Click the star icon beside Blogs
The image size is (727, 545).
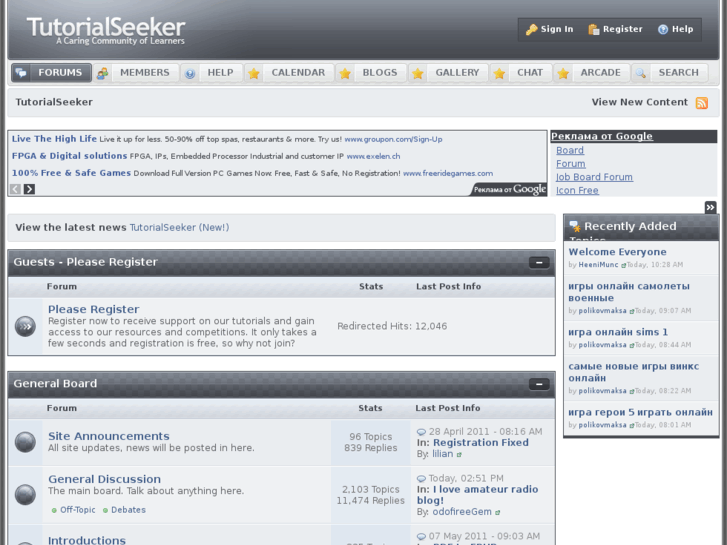345,73
